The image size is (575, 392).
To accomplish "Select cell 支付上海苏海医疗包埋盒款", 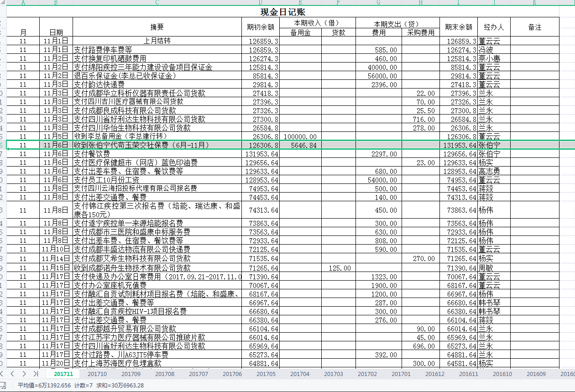I will click(x=157, y=363).
